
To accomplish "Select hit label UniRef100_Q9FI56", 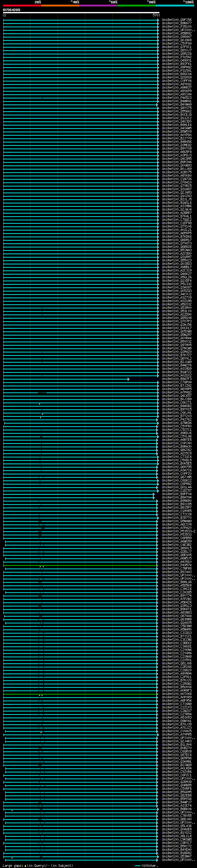I will (x=177, y=20).
